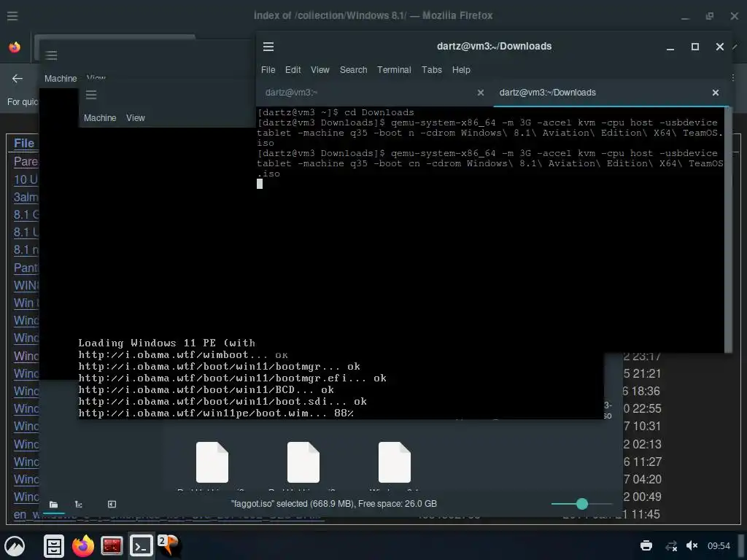Open the terminal Search menu
Image resolution: width=747 pixels, height=560 pixels.
(x=354, y=69)
